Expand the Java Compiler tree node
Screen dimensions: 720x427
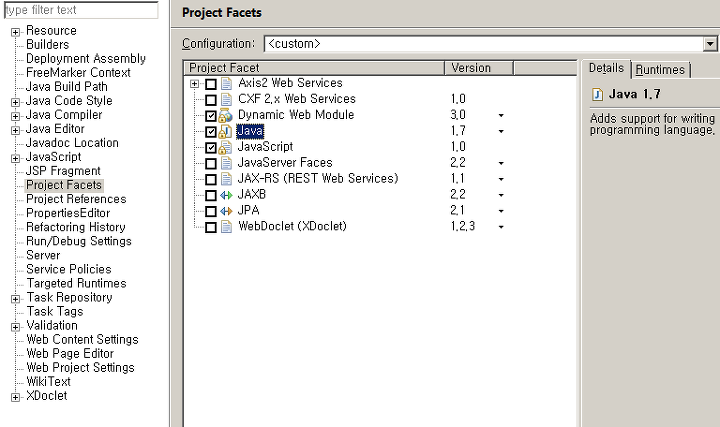tap(15, 116)
